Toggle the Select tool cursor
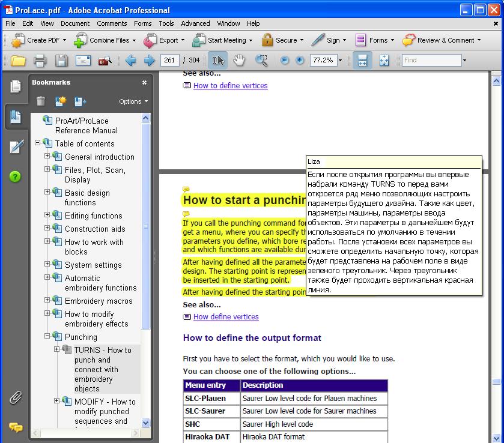Image resolution: width=504 pixels, height=443 pixels. point(217,60)
